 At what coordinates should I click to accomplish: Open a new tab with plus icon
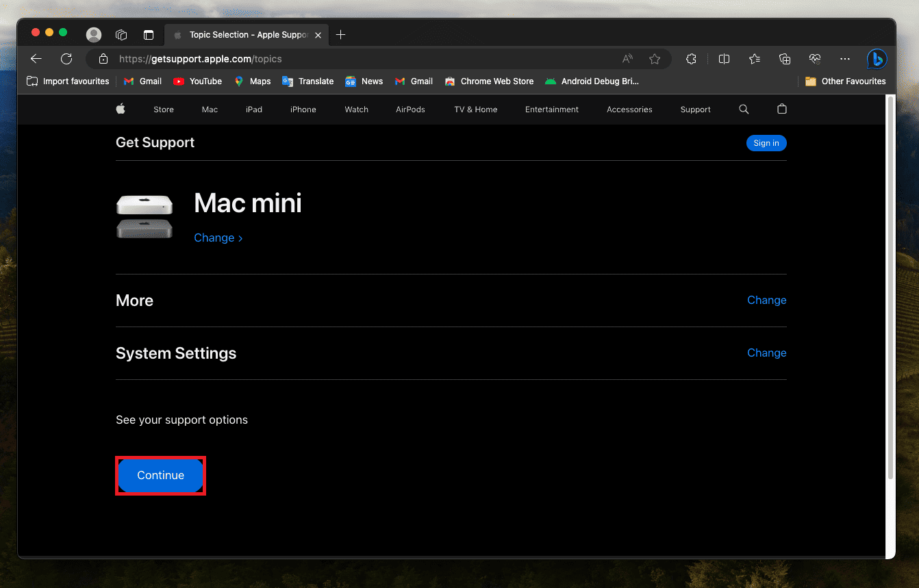click(341, 35)
